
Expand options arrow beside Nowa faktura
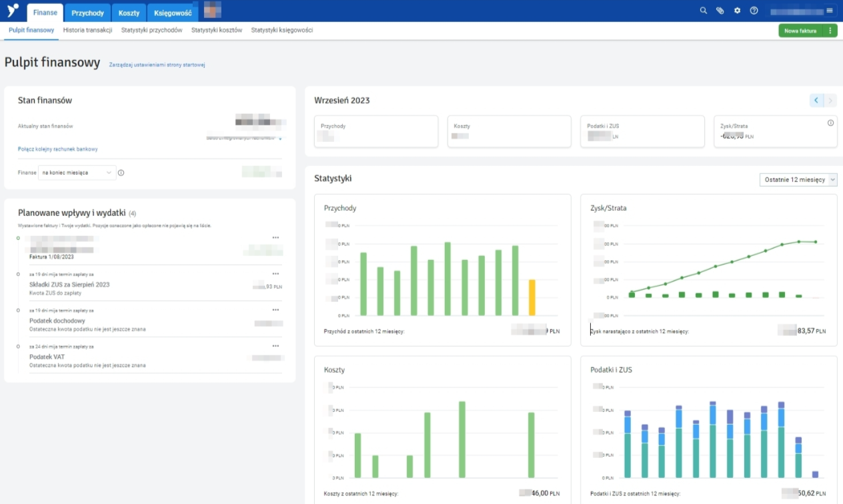coord(830,31)
